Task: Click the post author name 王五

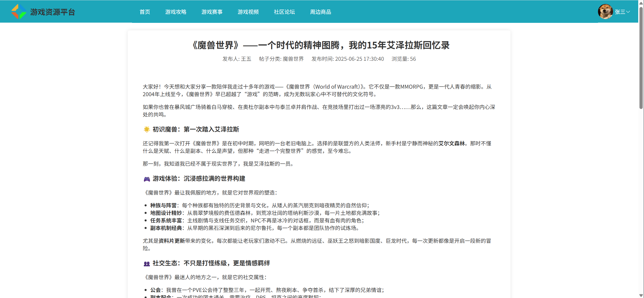Action: point(246,59)
